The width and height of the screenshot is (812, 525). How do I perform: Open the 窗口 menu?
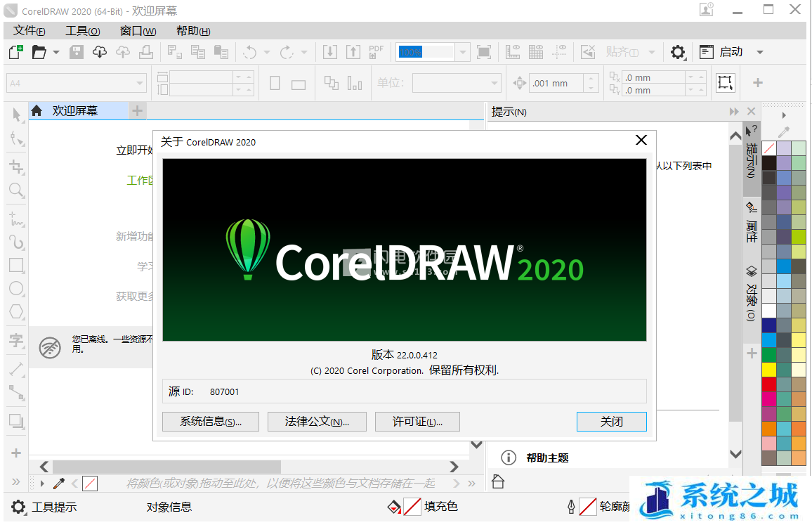click(138, 31)
